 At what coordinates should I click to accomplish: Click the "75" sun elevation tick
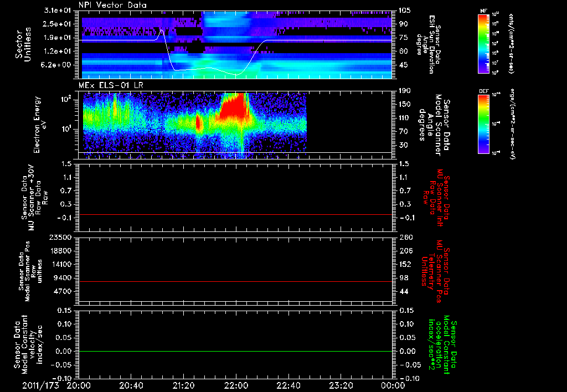[404, 38]
